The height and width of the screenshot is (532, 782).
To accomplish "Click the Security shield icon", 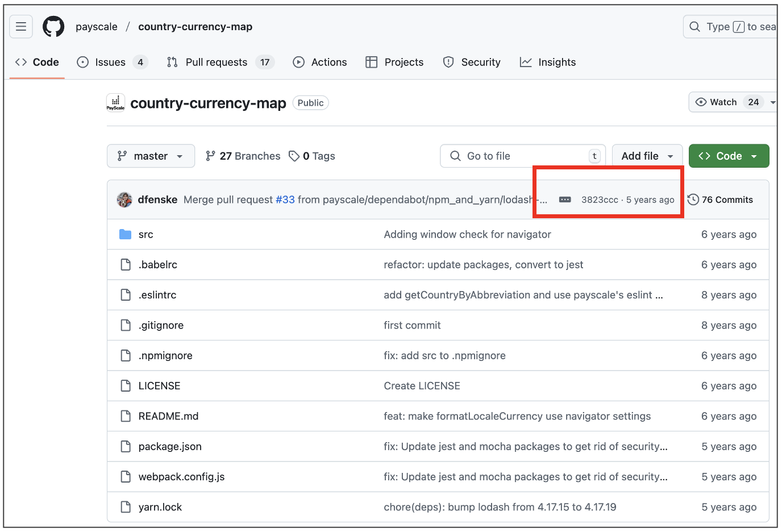I will (448, 62).
